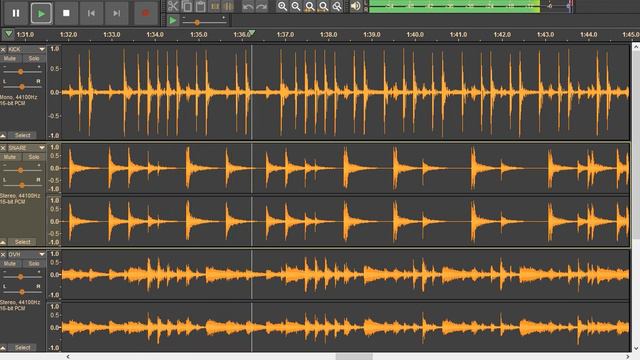Screen dimensions: 640x360
Task: Click the KICK waveform near 1:38.0
Action: pos(329,92)
